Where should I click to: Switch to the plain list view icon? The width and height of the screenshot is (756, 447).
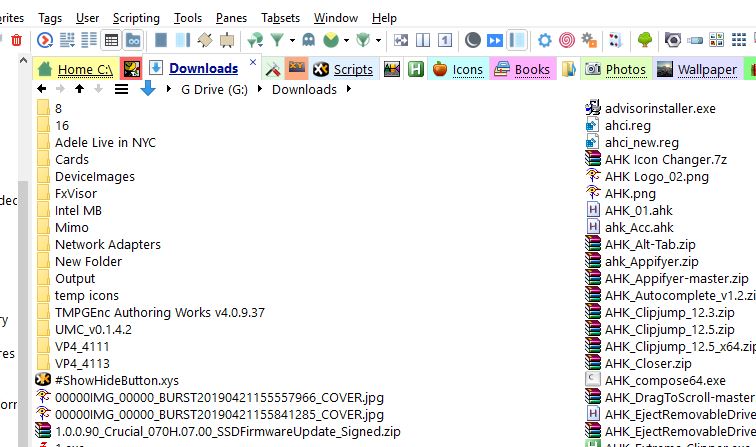click(89, 40)
